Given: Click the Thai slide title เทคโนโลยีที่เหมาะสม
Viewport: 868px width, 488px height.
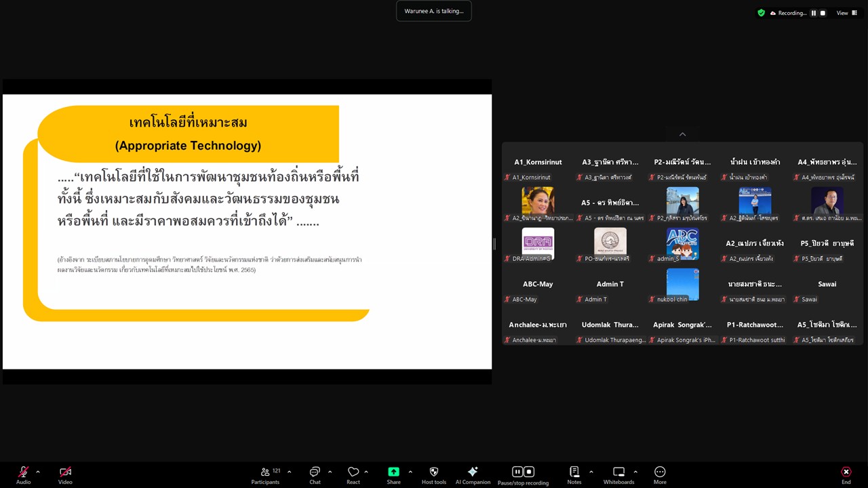Looking at the screenshot, I should [188, 123].
